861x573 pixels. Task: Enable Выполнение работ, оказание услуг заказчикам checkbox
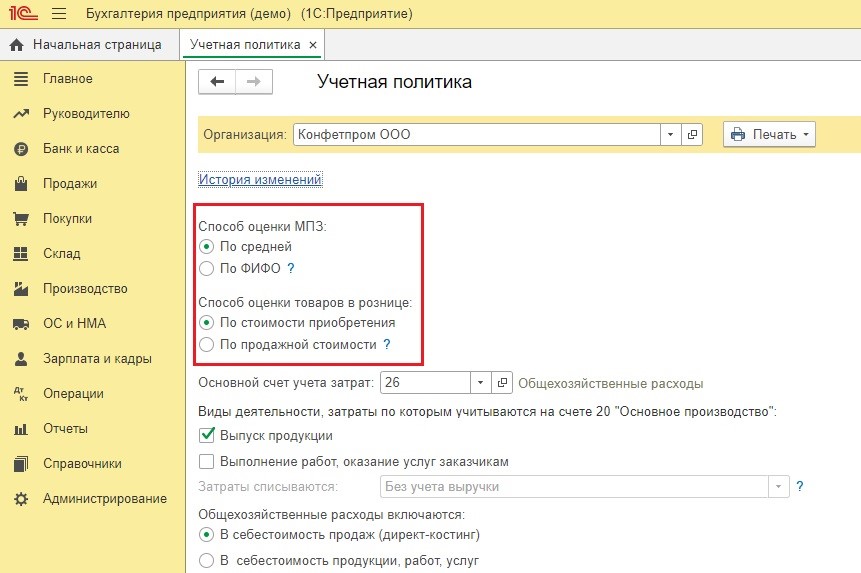pyautogui.click(x=207, y=462)
